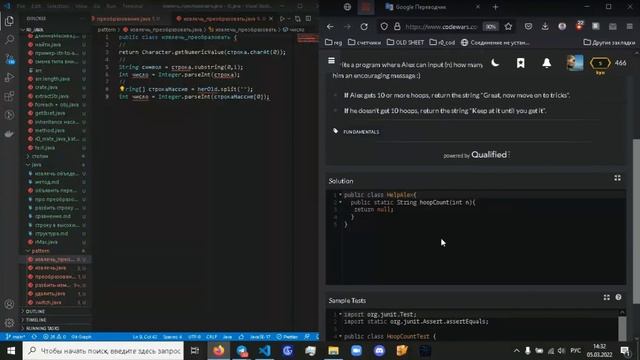
Task: Open getfirst.java in explorer
Action: click(50, 113)
